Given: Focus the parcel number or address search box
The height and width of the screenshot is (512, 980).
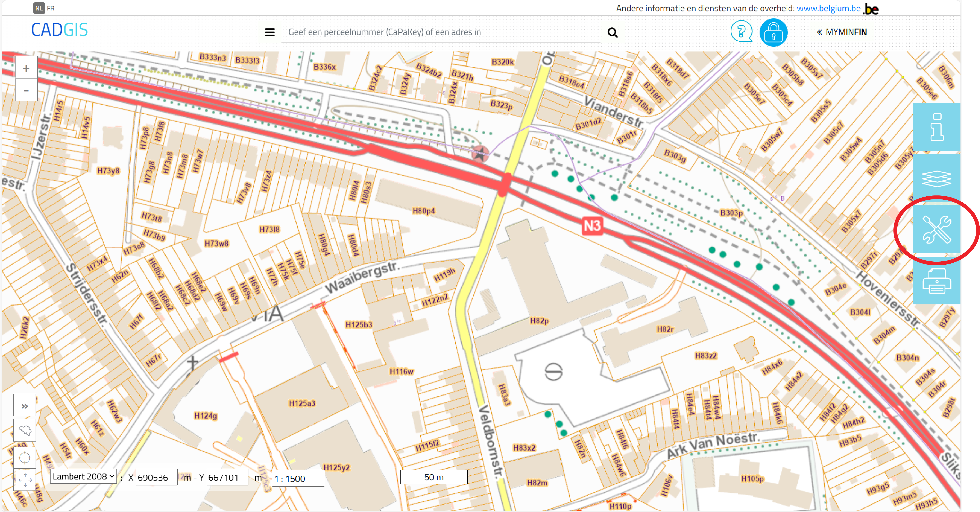Looking at the screenshot, I should click(441, 32).
